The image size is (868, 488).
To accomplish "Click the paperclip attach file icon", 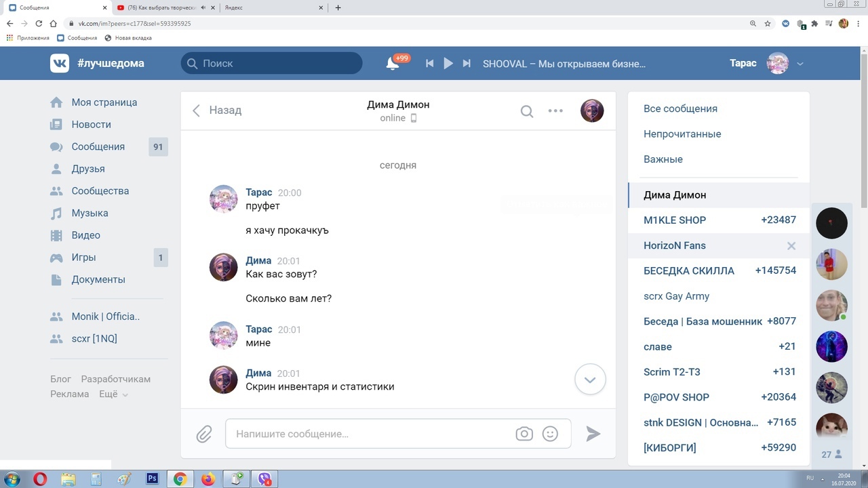I will point(204,434).
